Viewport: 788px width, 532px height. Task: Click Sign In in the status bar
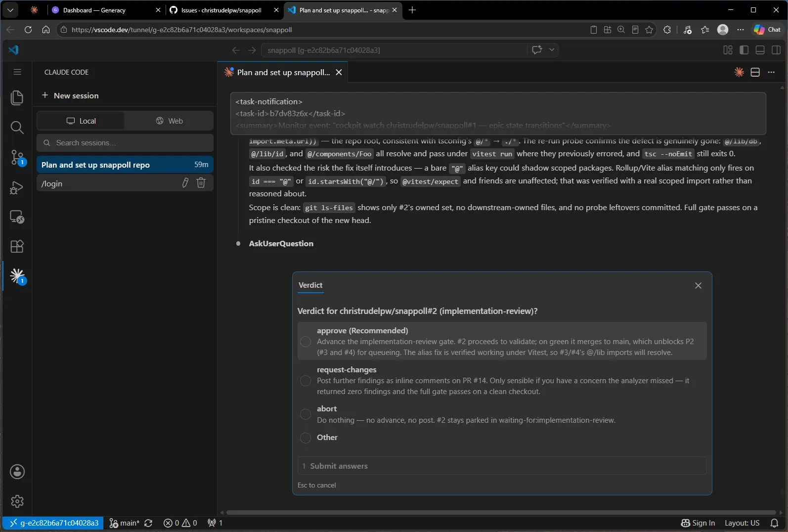click(x=698, y=523)
